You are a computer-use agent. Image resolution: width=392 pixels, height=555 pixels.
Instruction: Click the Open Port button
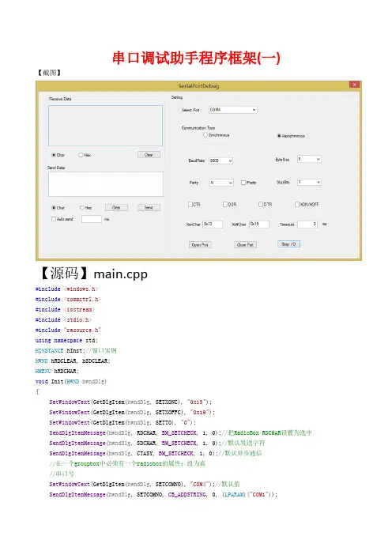(x=200, y=244)
